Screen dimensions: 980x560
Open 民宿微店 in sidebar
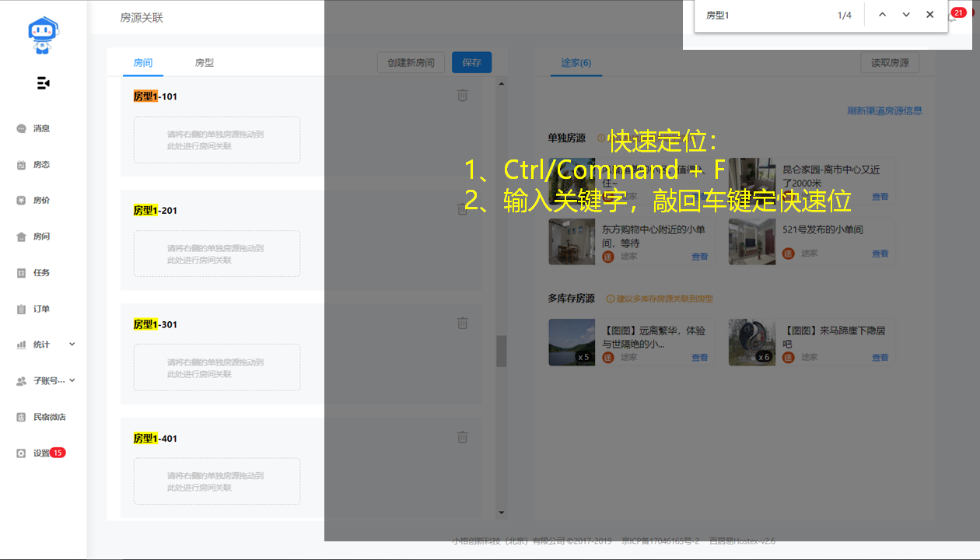click(x=49, y=417)
